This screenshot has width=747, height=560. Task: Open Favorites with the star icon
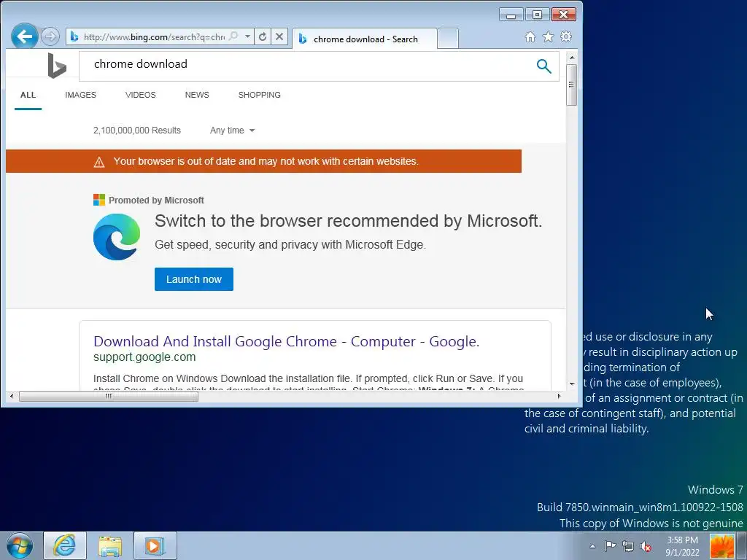coord(549,36)
